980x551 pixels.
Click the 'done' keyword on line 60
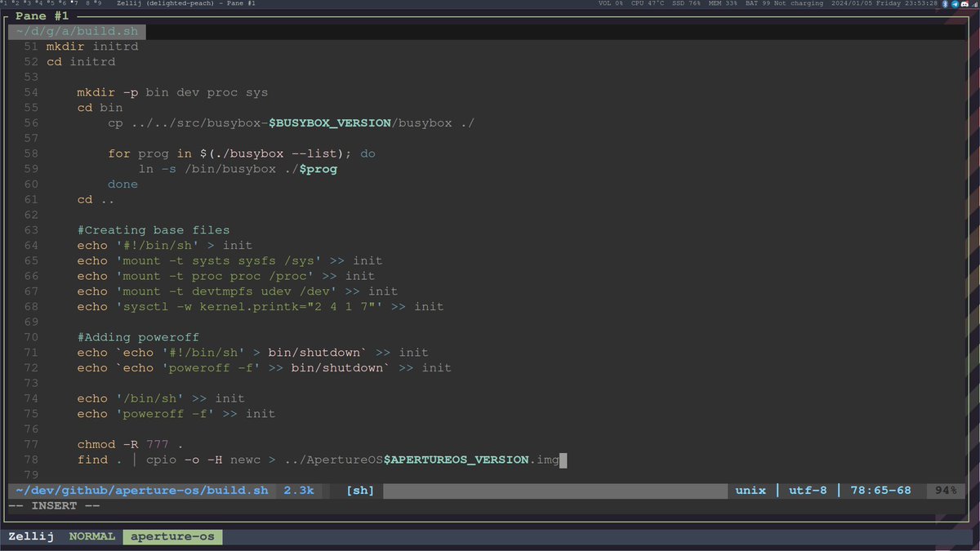coord(122,184)
